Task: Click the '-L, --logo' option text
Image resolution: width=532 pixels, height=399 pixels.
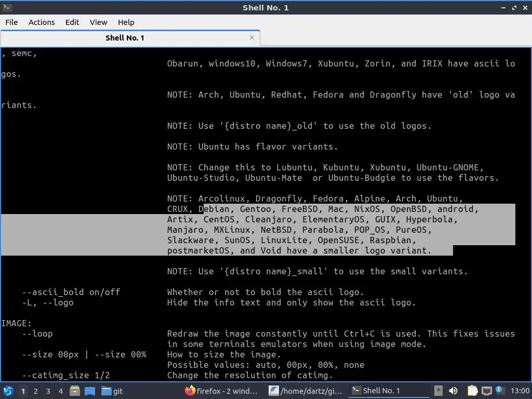Action: coord(48,303)
